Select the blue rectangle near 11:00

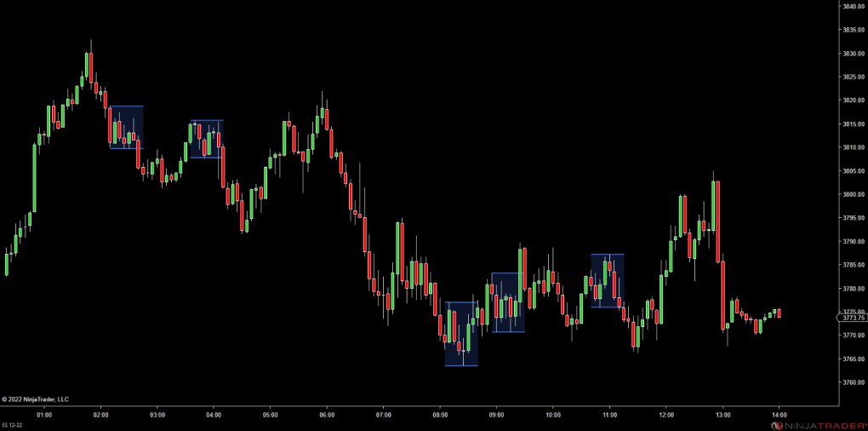pos(608,280)
